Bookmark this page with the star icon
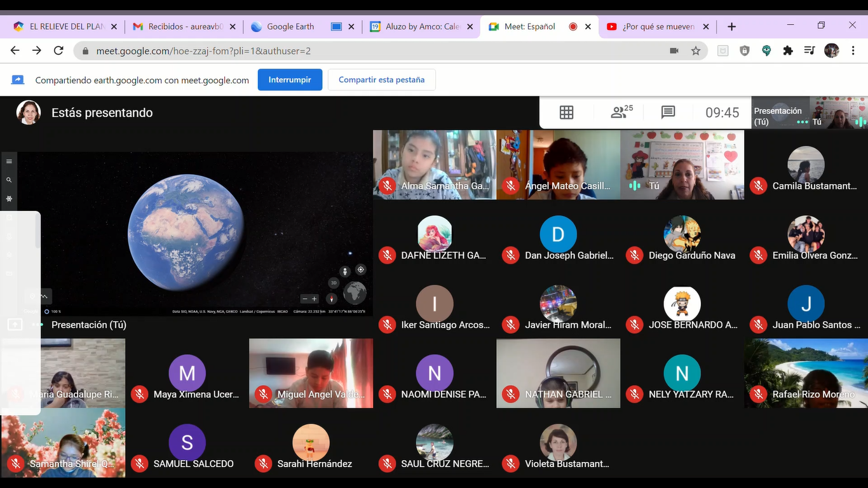 click(x=696, y=51)
